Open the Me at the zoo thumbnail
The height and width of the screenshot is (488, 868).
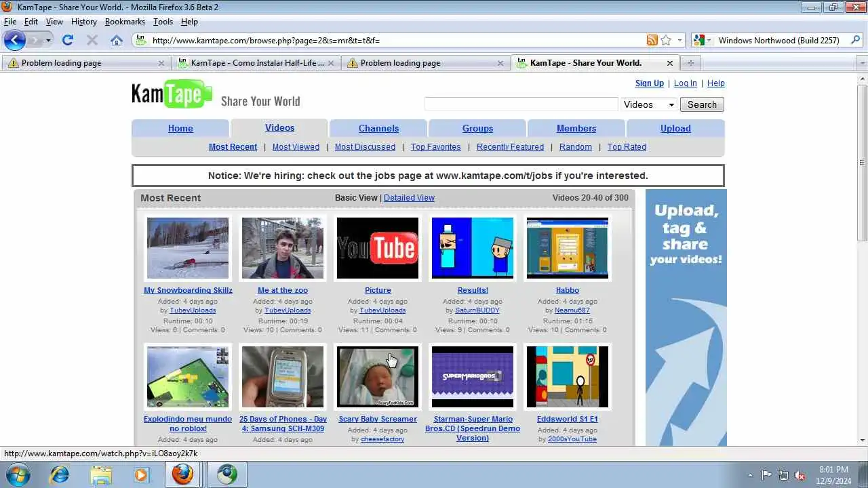283,248
